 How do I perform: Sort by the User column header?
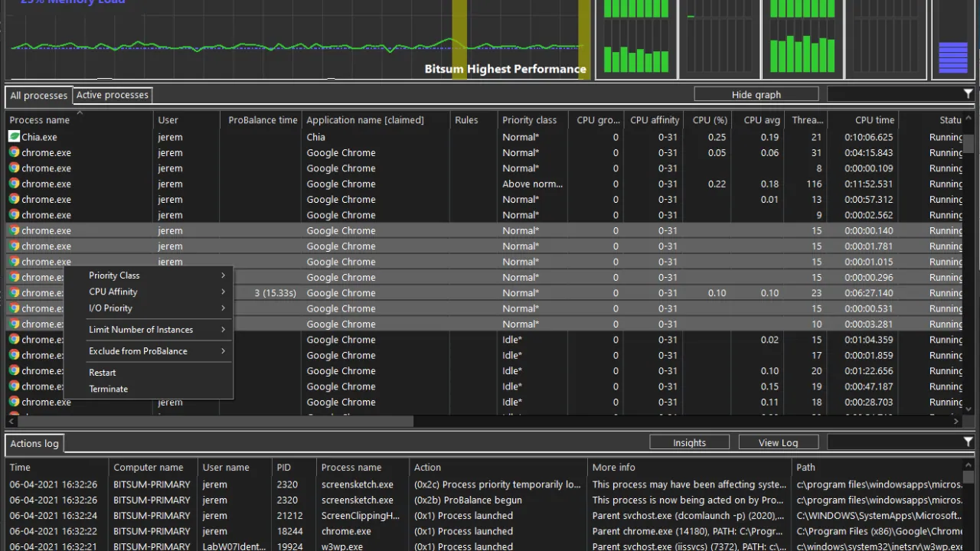tap(186, 120)
